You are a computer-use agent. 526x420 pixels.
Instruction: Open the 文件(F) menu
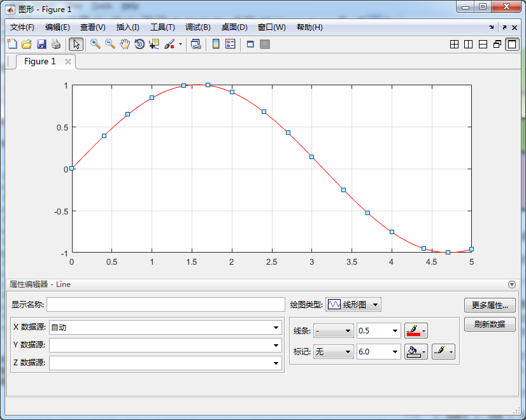pyautogui.click(x=22, y=27)
